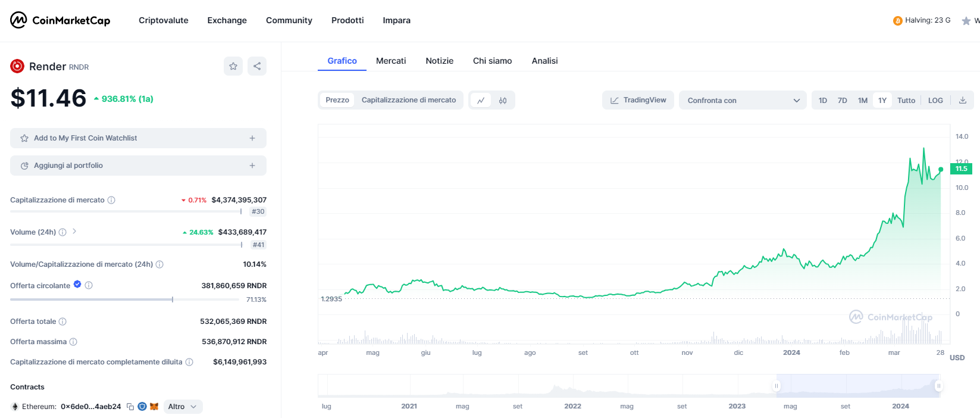The height and width of the screenshot is (418, 980).
Task: Open the Confronta con dropdown
Action: 742,100
